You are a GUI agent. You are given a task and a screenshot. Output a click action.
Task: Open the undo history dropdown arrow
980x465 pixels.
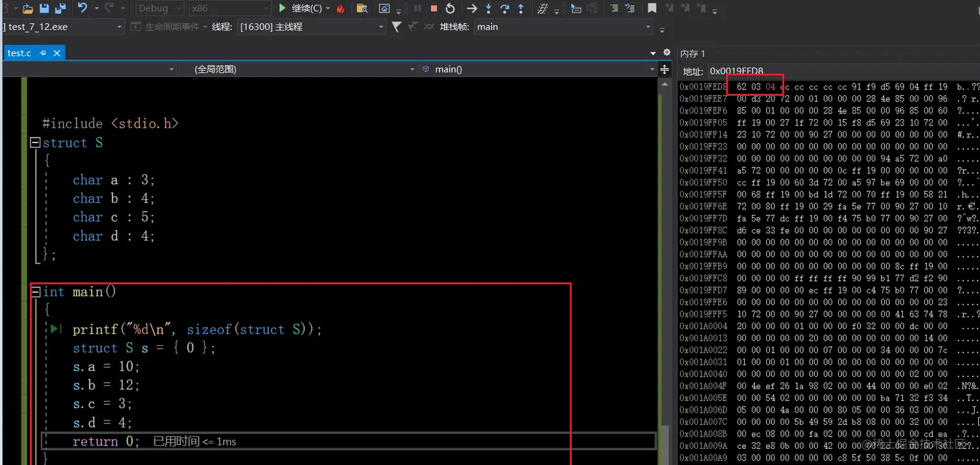tap(96, 8)
